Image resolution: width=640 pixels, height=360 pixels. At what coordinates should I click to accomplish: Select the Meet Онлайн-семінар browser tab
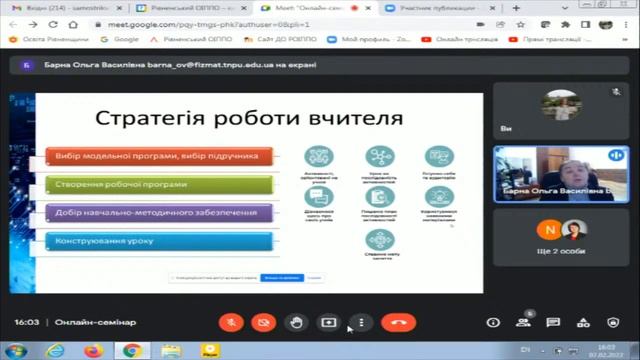click(x=316, y=8)
